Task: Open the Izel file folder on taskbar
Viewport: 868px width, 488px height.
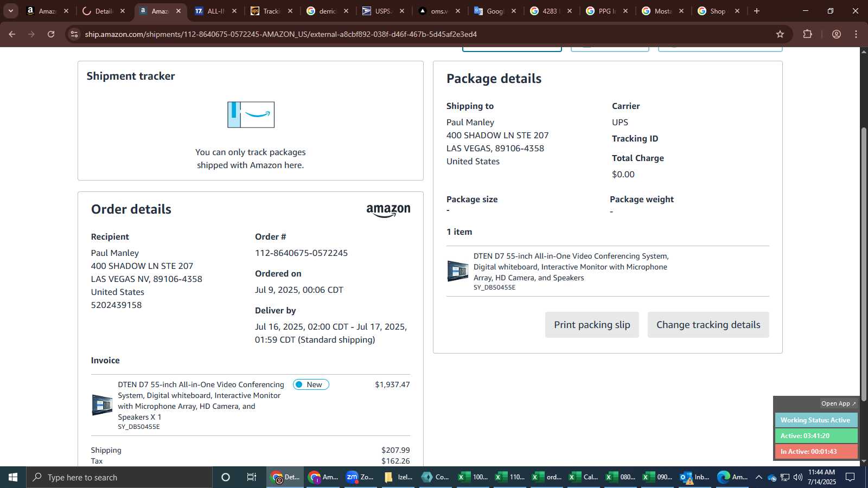Action: pyautogui.click(x=398, y=477)
